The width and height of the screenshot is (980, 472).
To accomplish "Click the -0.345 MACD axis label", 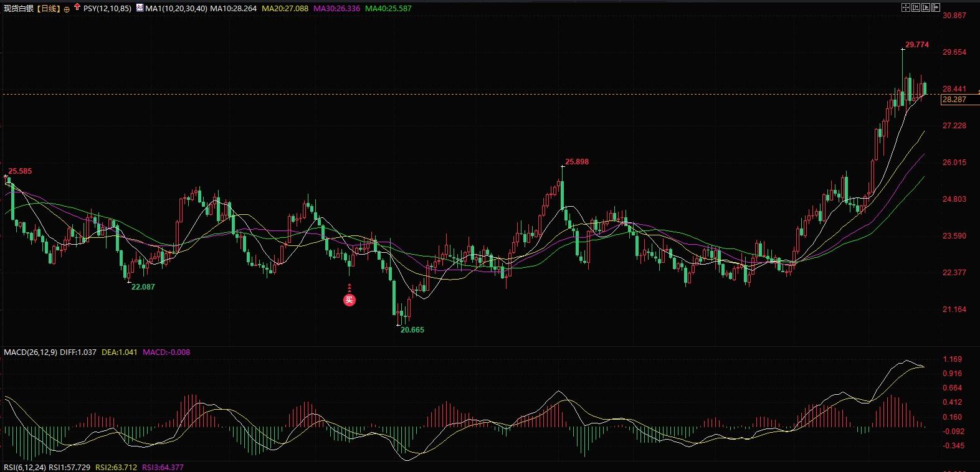I will [x=953, y=446].
